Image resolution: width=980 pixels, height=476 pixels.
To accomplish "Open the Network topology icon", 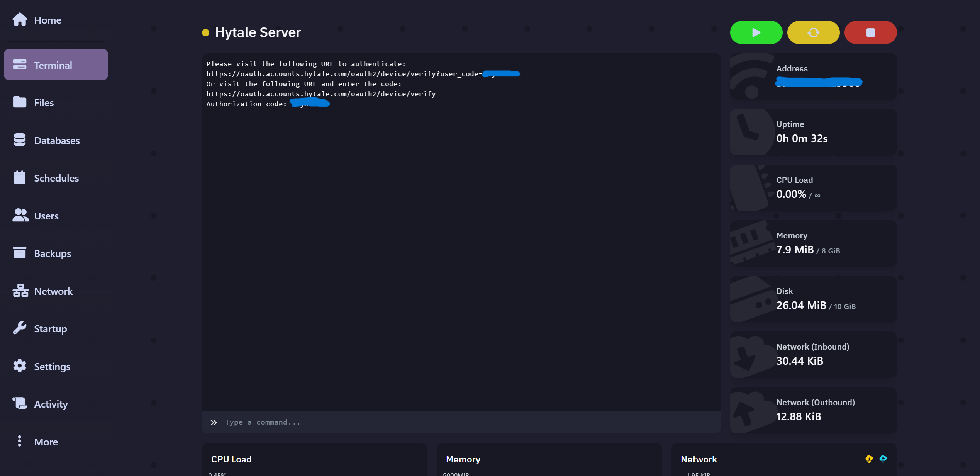I will pyautogui.click(x=20, y=291).
